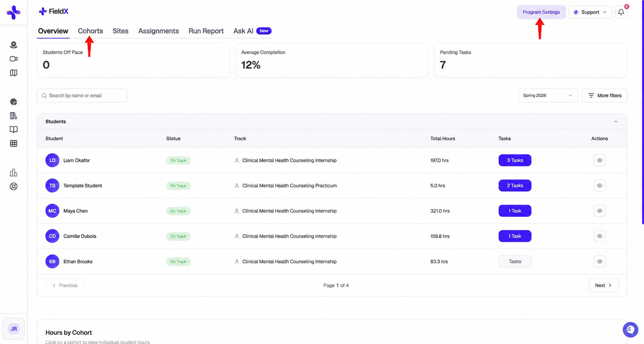The height and width of the screenshot is (344, 644).
Task: Open the open-book sidebar icon
Action: coord(14,129)
